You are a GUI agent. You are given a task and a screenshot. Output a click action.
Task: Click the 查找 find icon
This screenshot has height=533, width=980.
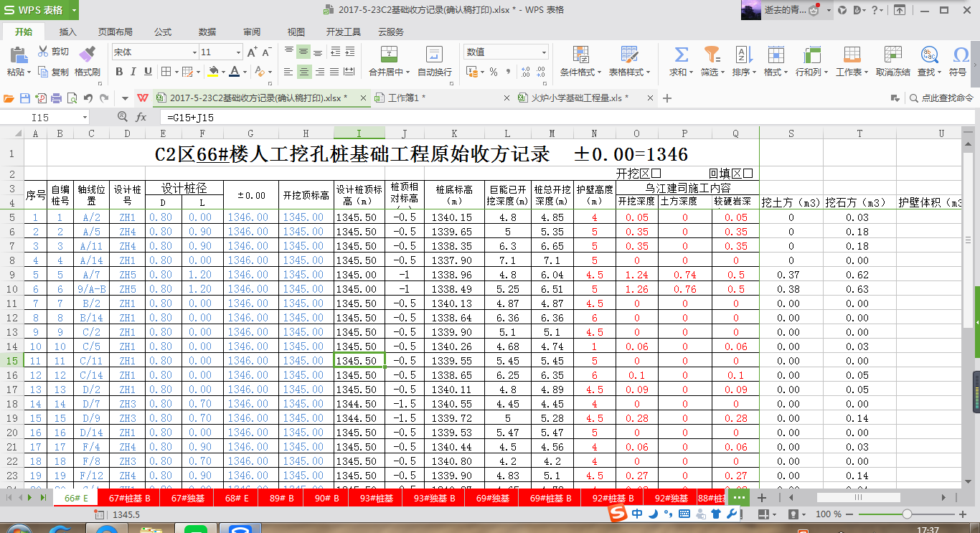click(x=929, y=55)
